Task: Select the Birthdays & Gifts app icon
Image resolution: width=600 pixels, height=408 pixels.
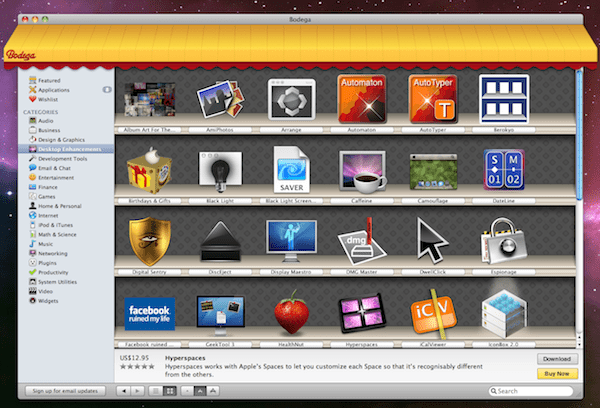Action: (150, 170)
